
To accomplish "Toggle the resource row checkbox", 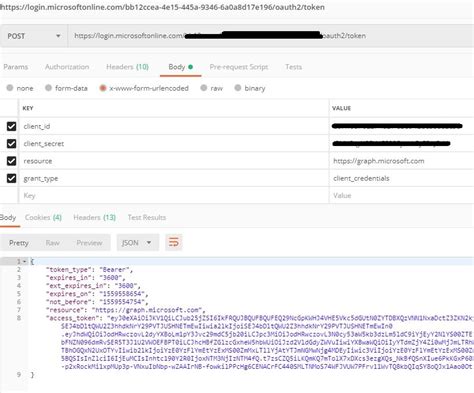I will (x=11, y=161).
